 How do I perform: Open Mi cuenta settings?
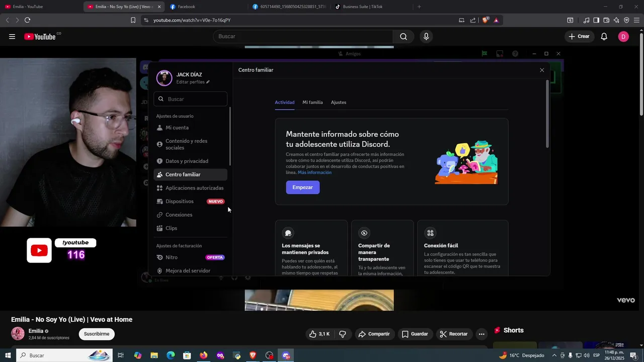pos(190,128)
